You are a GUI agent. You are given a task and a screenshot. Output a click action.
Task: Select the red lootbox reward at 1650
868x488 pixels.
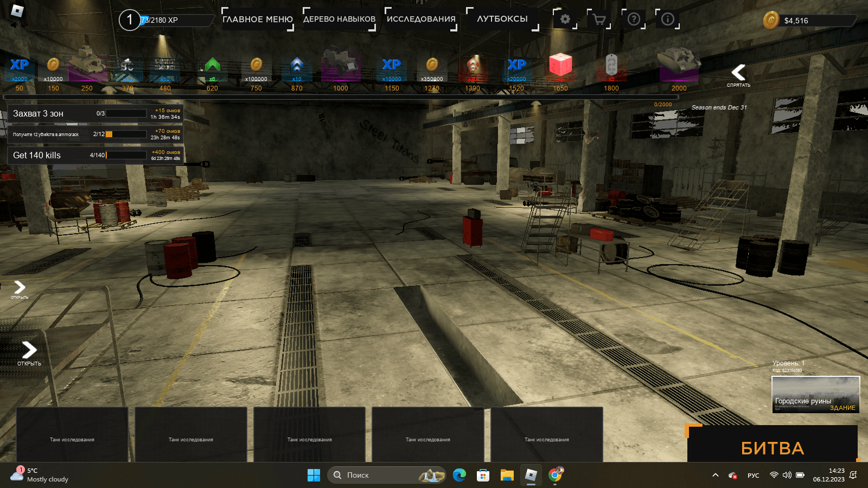(560, 67)
